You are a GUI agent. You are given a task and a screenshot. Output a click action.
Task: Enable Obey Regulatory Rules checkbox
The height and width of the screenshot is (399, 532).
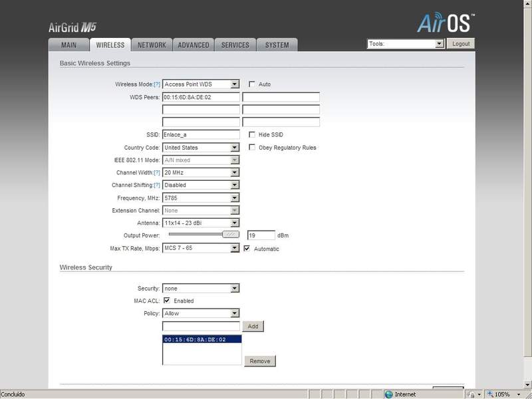point(252,147)
